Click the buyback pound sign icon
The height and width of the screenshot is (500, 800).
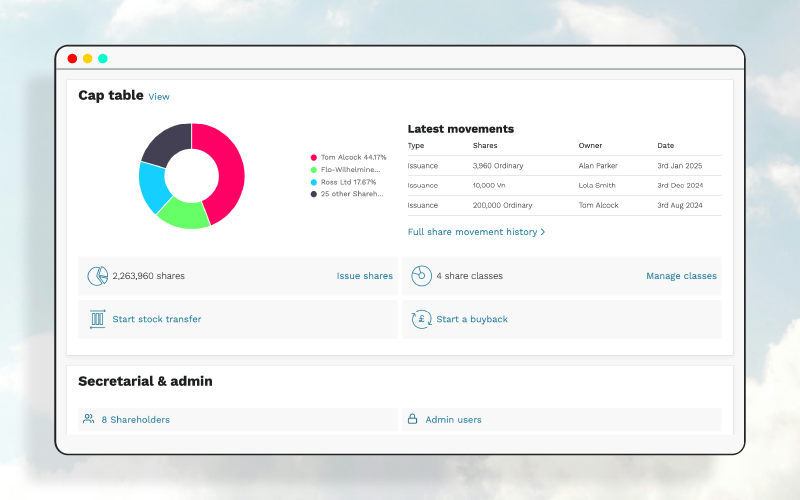(x=421, y=319)
